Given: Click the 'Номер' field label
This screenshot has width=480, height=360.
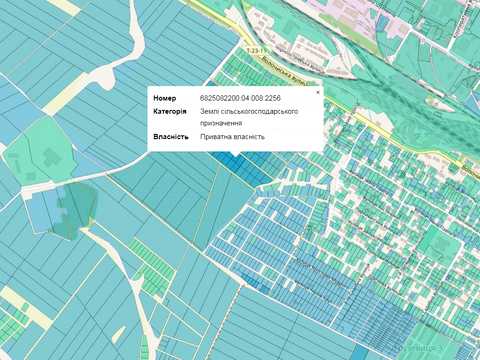Looking at the screenshot, I should click(x=165, y=98).
